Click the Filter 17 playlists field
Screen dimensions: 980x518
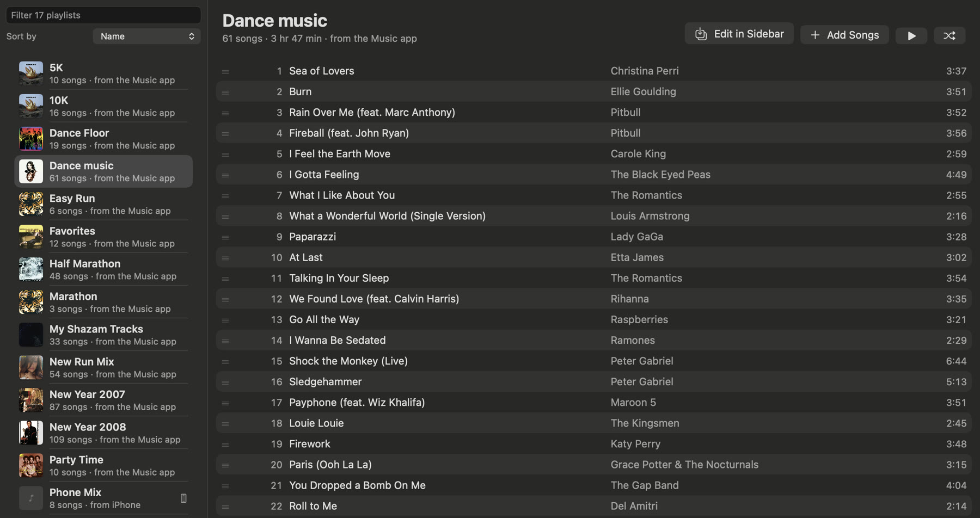click(103, 15)
